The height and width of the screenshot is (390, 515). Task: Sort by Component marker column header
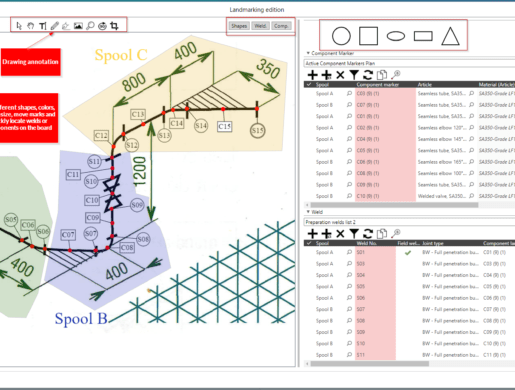377,85
